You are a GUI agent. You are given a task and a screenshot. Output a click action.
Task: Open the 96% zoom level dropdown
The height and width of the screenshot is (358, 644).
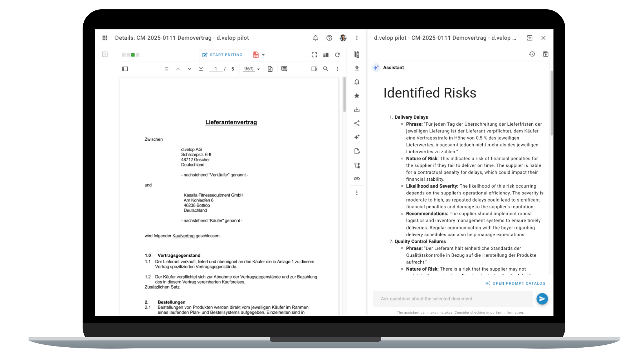[252, 69]
